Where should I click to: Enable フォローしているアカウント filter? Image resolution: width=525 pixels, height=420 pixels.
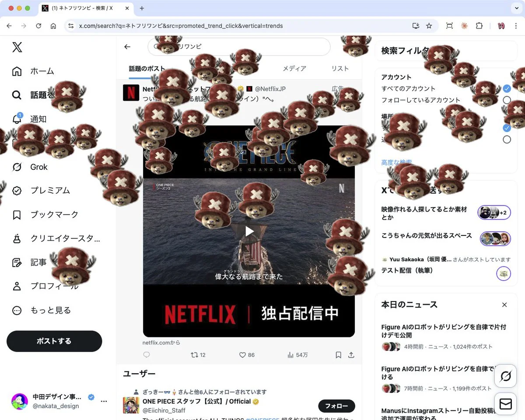pyautogui.click(x=507, y=100)
